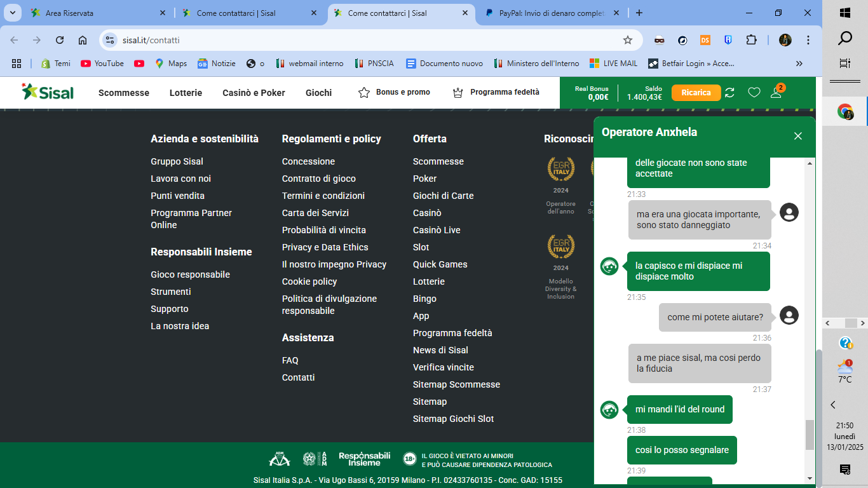Bookmark this page with the star icon
This screenshot has width=868, height=488.
(x=628, y=40)
